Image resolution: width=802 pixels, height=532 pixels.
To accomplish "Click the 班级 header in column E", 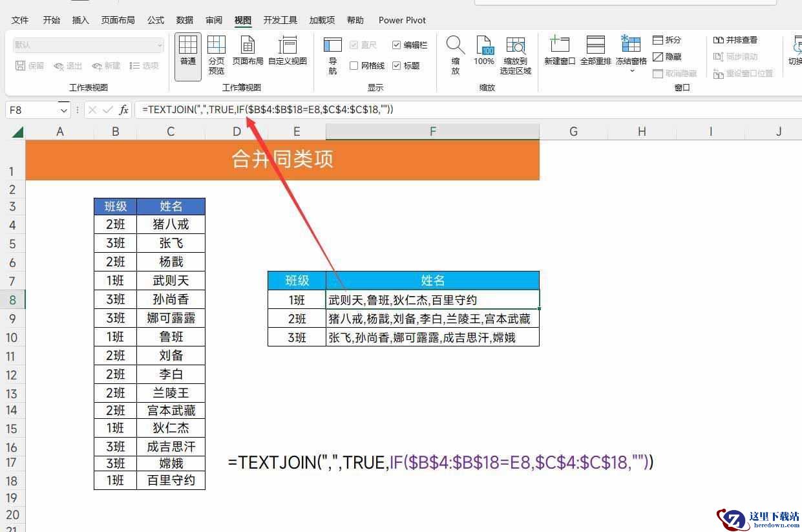I will [x=297, y=281].
